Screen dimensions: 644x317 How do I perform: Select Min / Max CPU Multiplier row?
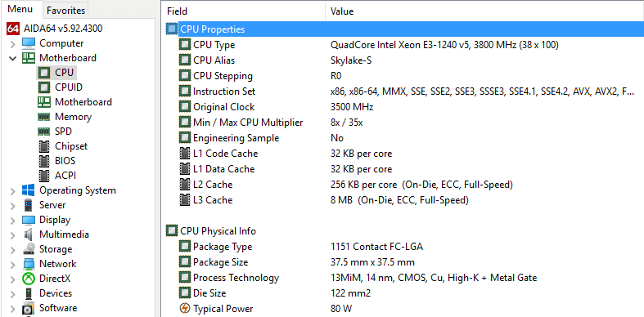coord(404,123)
